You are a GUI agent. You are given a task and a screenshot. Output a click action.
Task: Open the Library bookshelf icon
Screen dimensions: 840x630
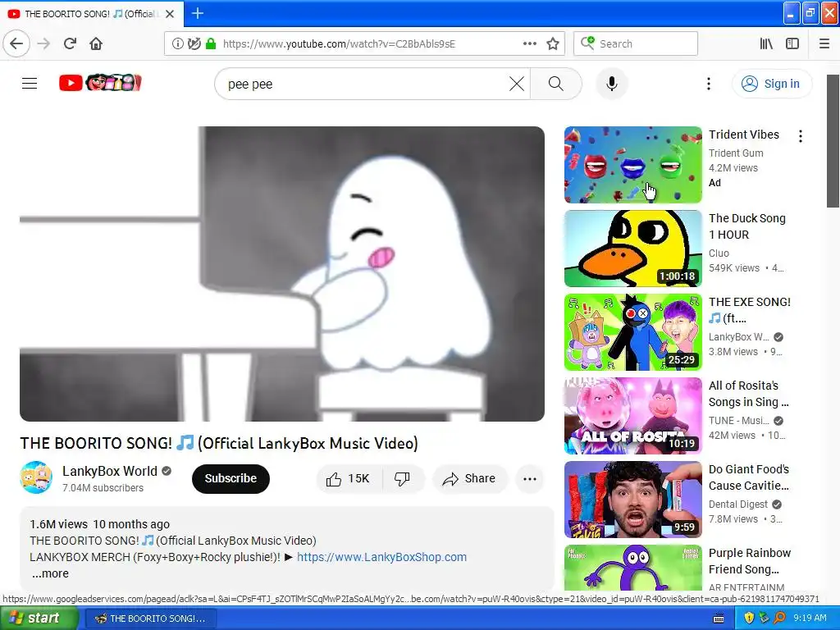(x=766, y=43)
